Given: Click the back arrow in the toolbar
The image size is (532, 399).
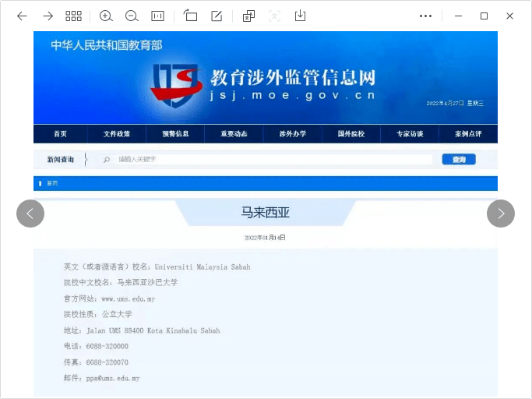Looking at the screenshot, I should point(22,16).
